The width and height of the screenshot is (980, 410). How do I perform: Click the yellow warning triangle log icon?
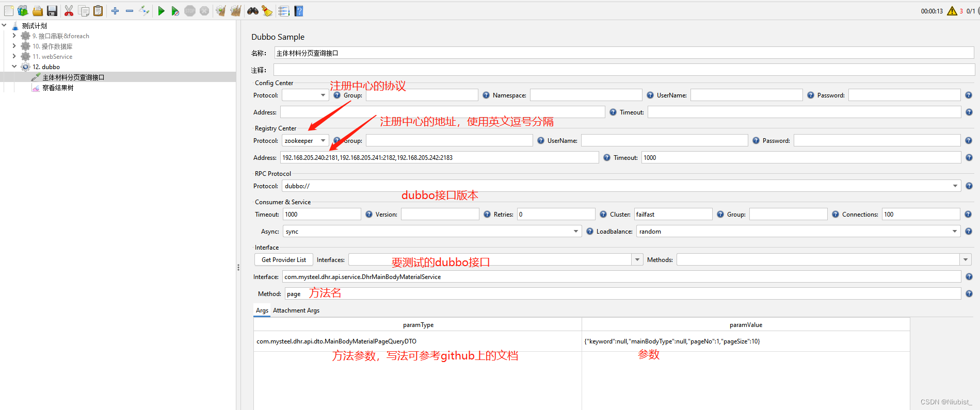tap(952, 11)
